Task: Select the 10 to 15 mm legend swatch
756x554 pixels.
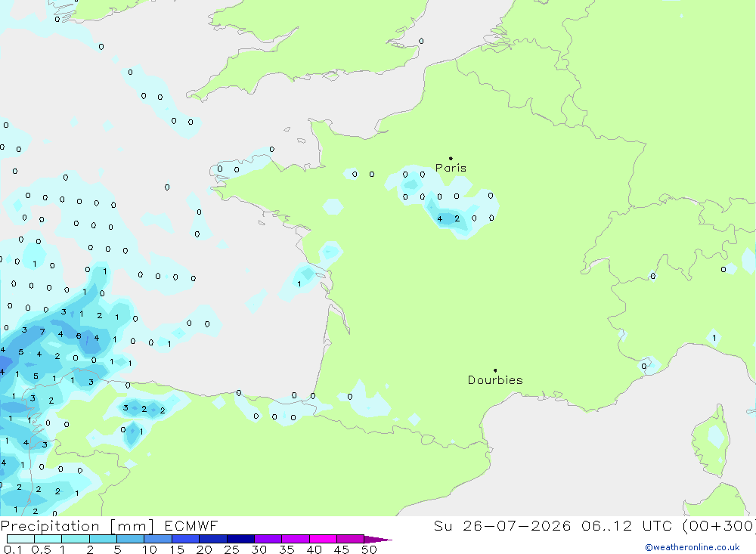Action: [158, 539]
